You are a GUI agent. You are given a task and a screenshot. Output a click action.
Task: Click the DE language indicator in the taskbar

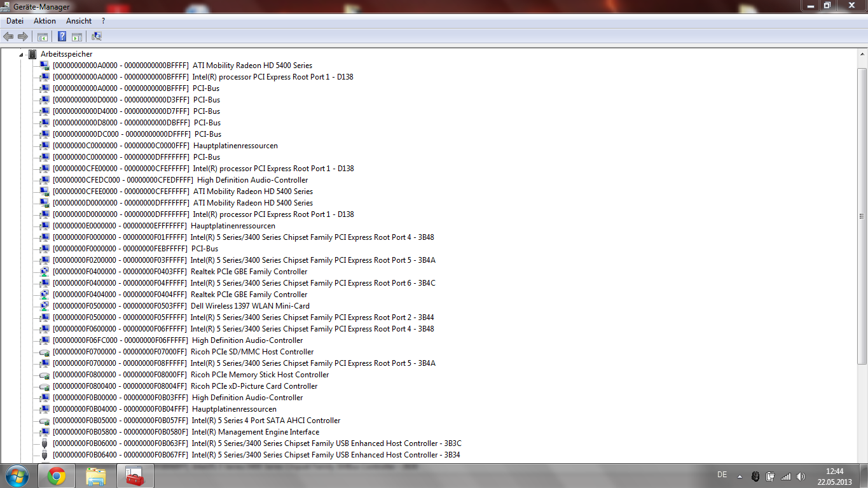pyautogui.click(x=722, y=475)
